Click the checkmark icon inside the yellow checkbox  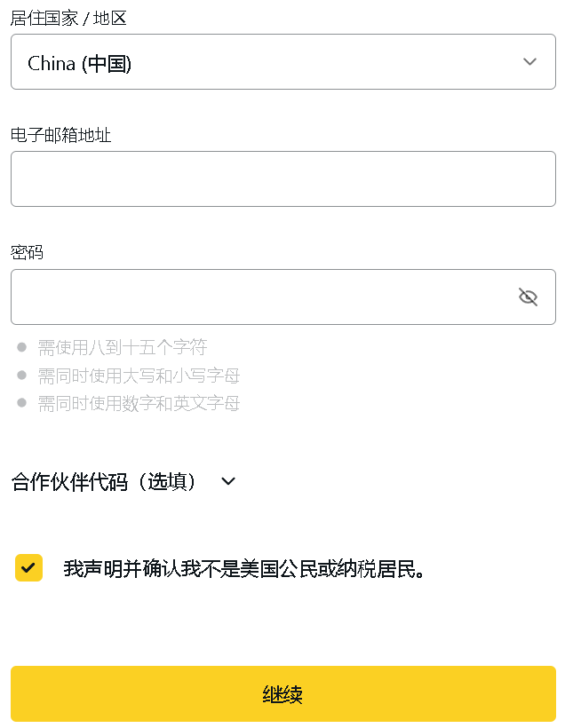coord(28,568)
